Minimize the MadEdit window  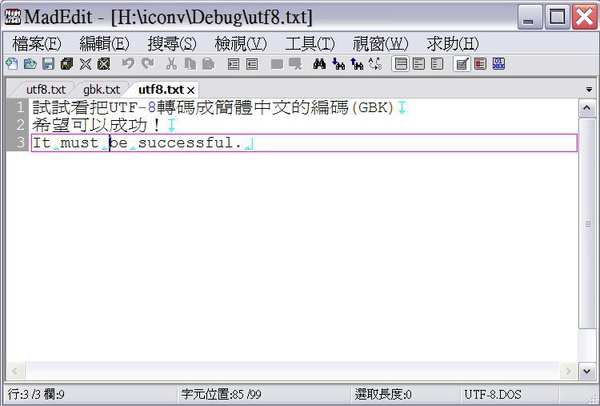(529, 17)
